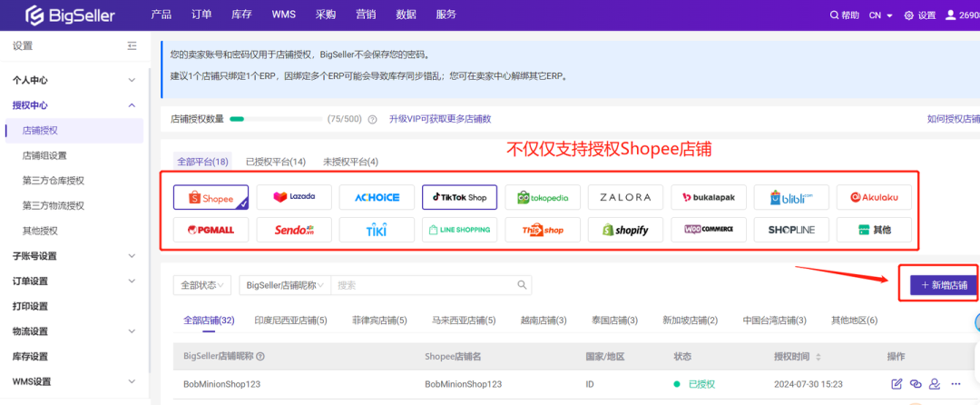Select the PGMALL platform card

(x=211, y=230)
